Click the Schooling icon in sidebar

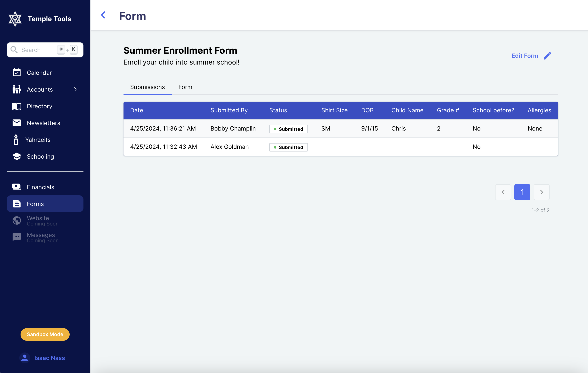(x=16, y=156)
